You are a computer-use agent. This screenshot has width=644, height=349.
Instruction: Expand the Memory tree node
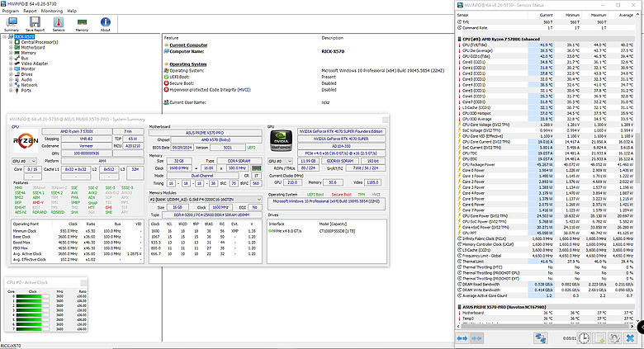pyautogui.click(x=11, y=53)
